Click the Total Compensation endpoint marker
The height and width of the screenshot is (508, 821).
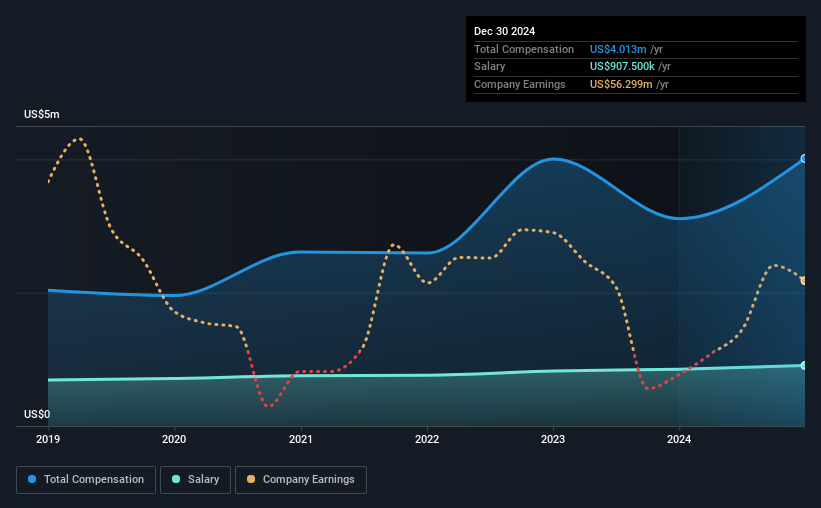coord(804,159)
